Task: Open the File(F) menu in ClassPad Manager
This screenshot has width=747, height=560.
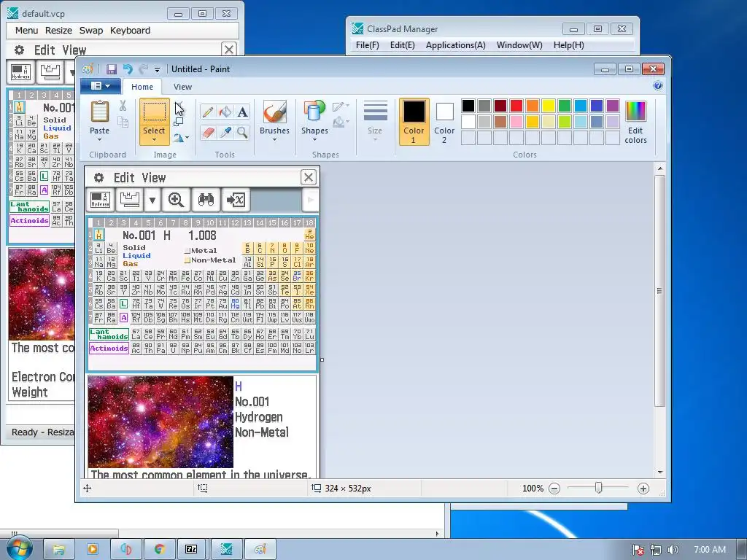Action: point(368,45)
